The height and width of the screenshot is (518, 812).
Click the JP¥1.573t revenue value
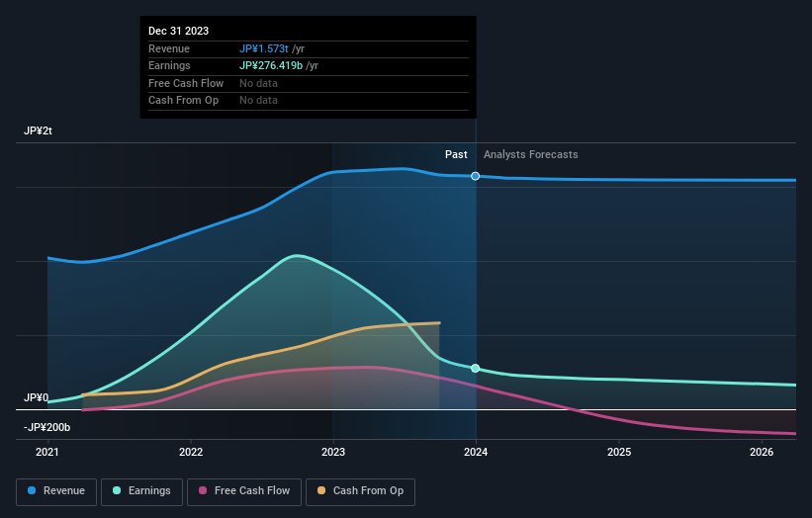[264, 48]
